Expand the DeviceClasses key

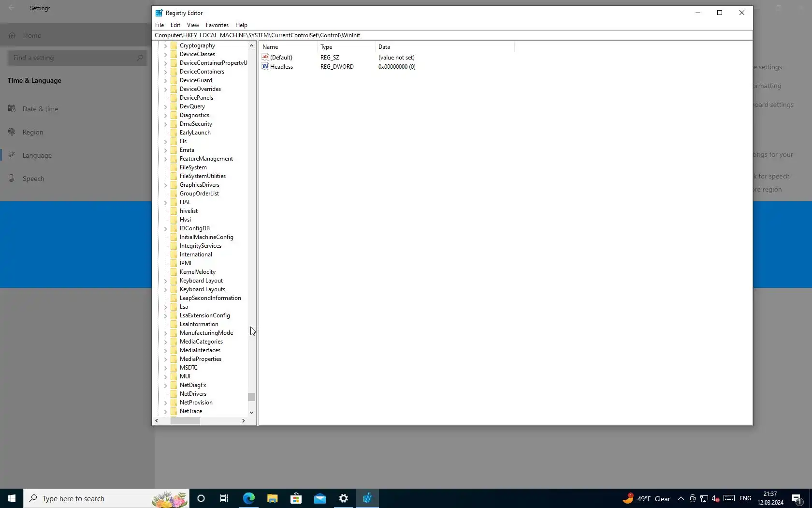[165, 55]
